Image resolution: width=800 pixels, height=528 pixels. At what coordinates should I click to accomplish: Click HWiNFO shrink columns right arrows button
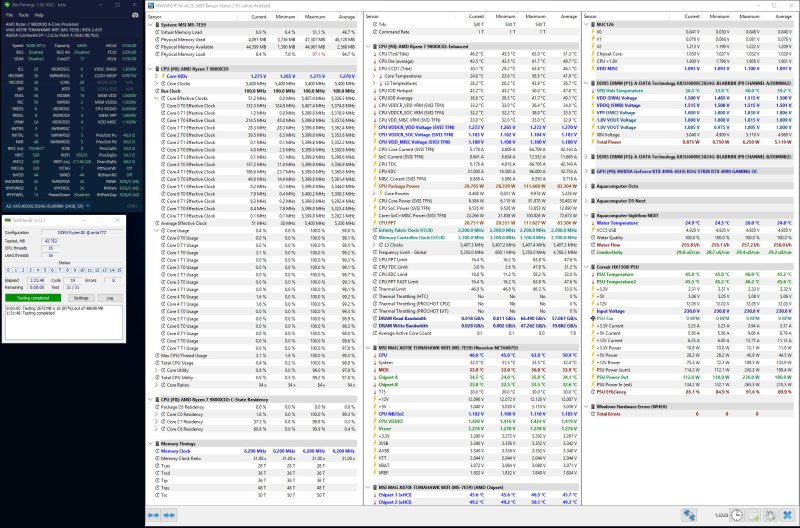coord(169,515)
